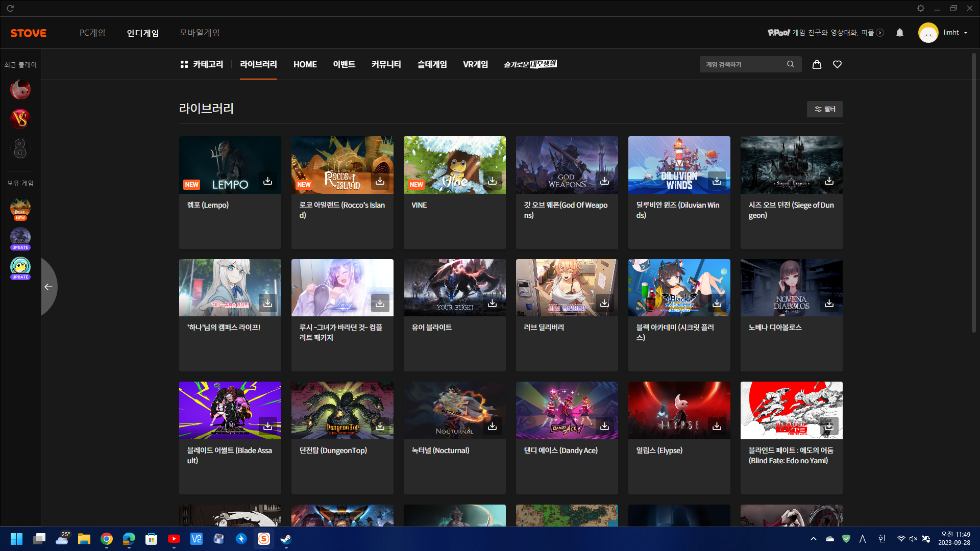This screenshot has height=551, width=980.
Task: Open the 슬기로운 데모생활 banner link
Action: pyautogui.click(x=530, y=64)
